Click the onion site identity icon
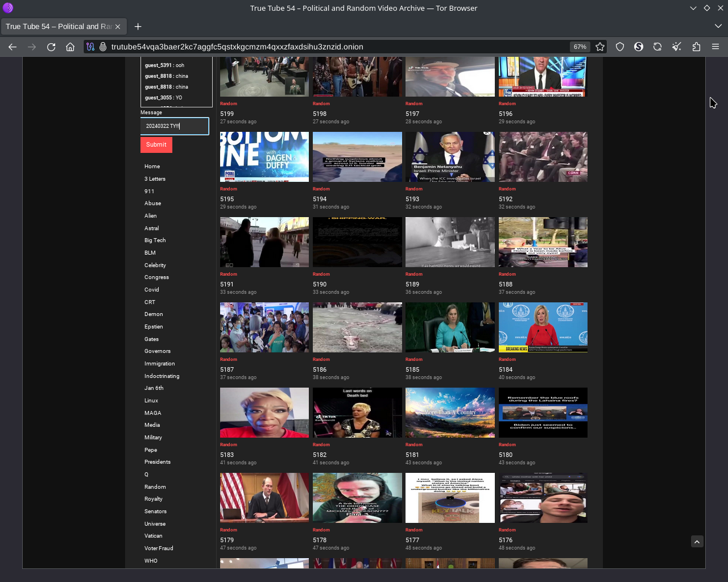Viewport: 728px width, 582px height. [103, 47]
